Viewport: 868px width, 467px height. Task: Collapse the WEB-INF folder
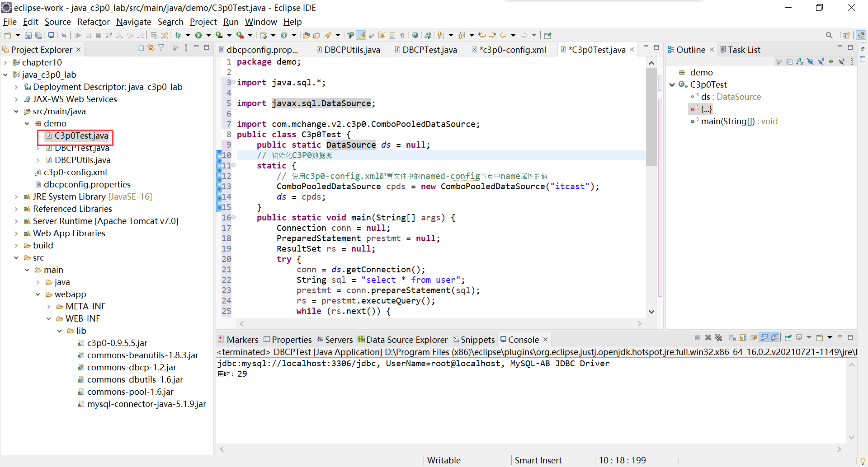(49, 318)
